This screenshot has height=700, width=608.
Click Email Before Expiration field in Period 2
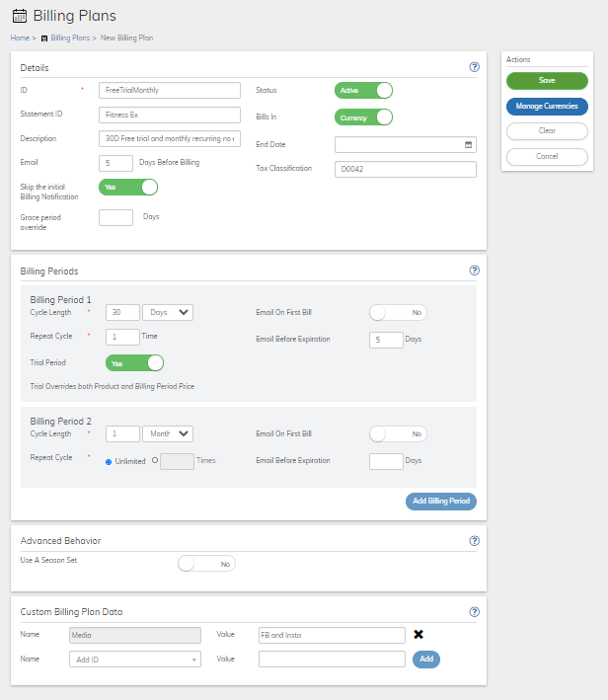pos(386,462)
